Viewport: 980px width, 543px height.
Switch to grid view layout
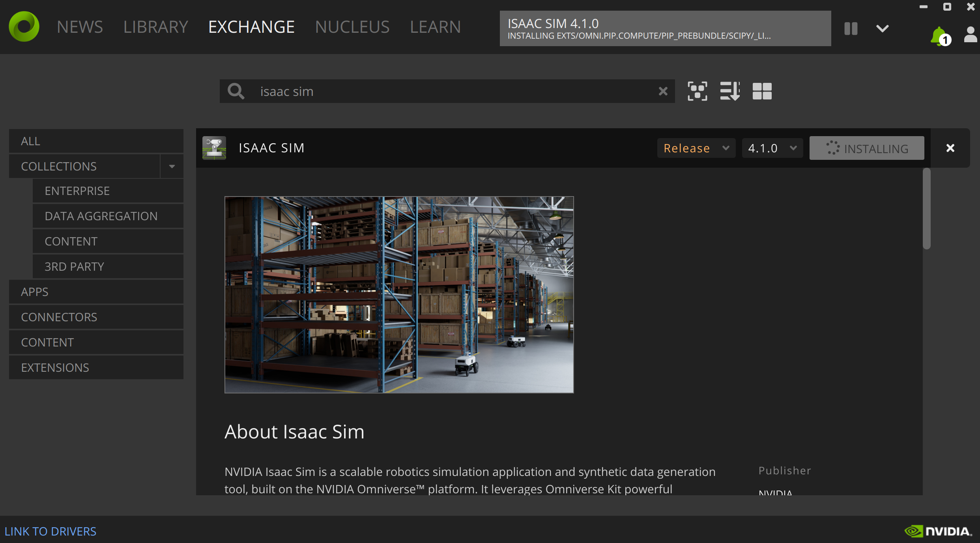(x=762, y=91)
